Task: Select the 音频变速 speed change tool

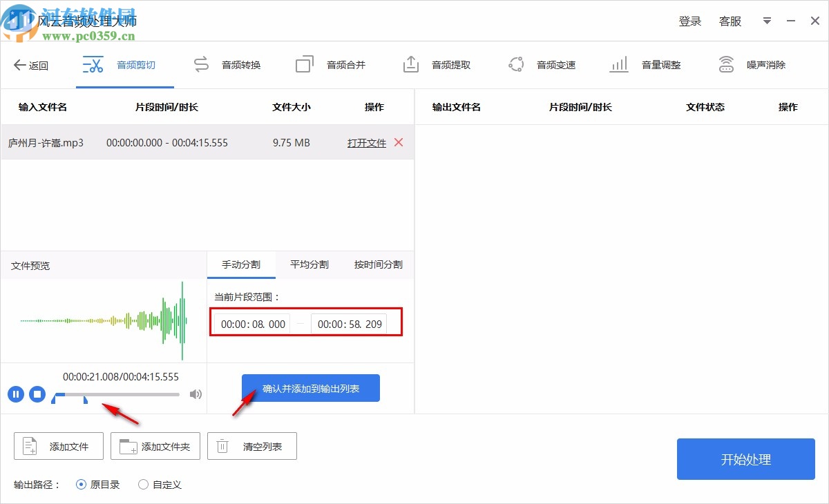Action: (x=542, y=64)
